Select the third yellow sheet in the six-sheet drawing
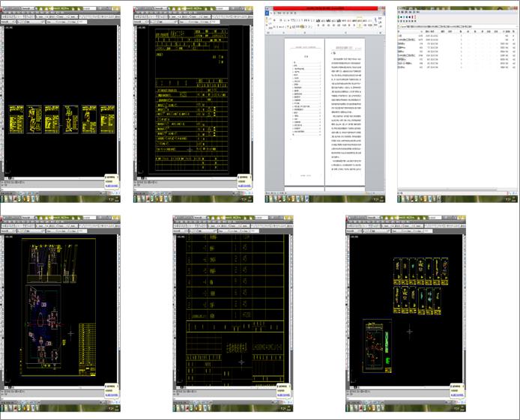This screenshot has height=420, width=520. (52, 120)
